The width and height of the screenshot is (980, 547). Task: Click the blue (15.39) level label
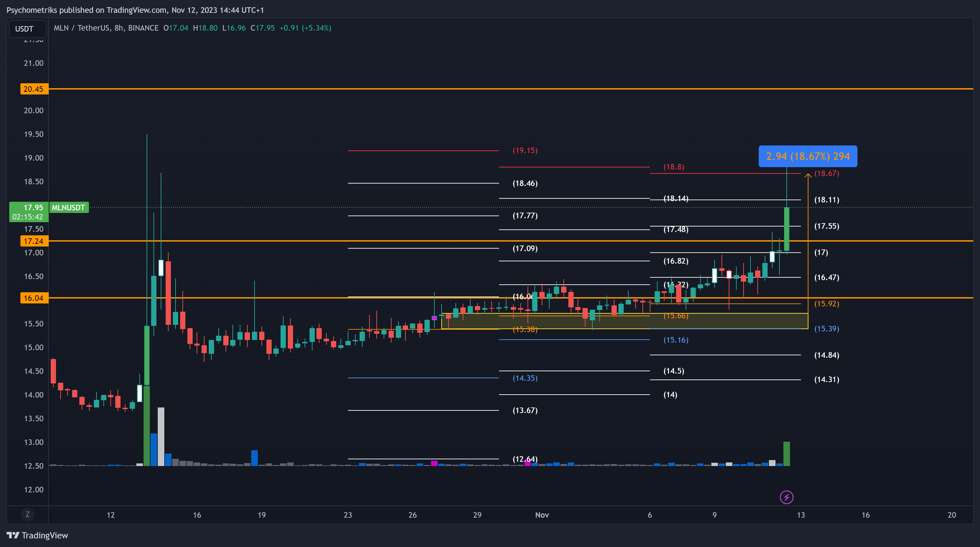827,328
